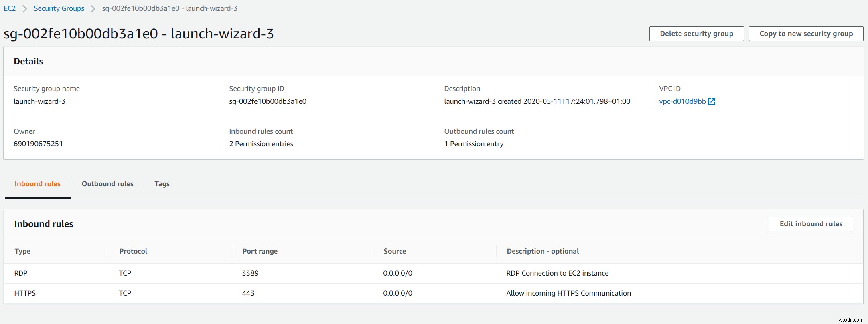Open the Tags tab
Screen dimensions: 868x324
pyautogui.click(x=162, y=184)
